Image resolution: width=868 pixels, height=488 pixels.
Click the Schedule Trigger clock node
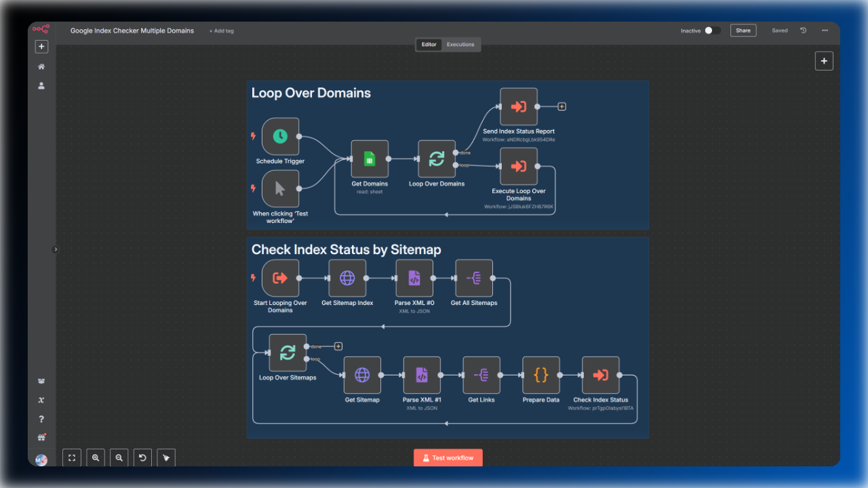coord(280,136)
